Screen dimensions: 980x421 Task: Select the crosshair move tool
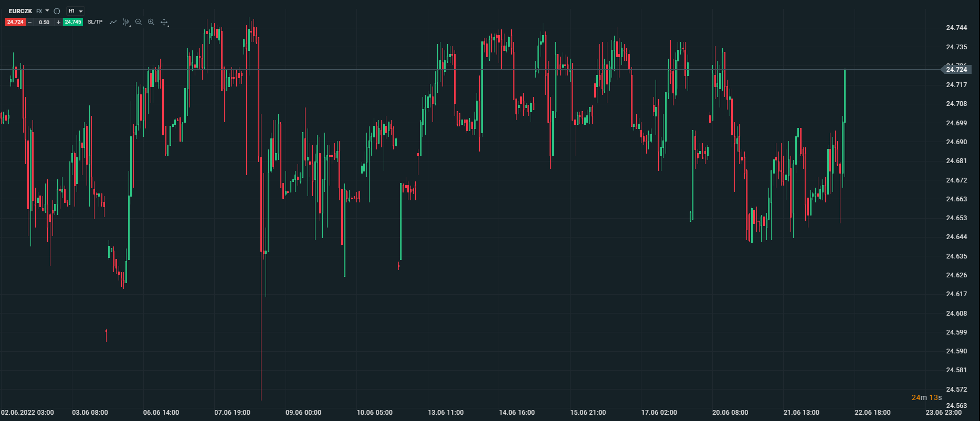point(164,22)
